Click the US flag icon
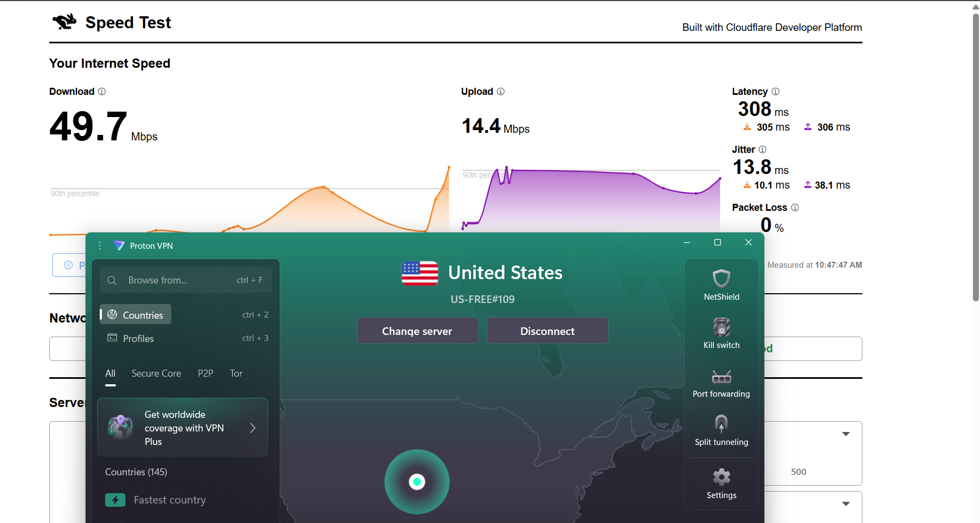 (x=420, y=273)
